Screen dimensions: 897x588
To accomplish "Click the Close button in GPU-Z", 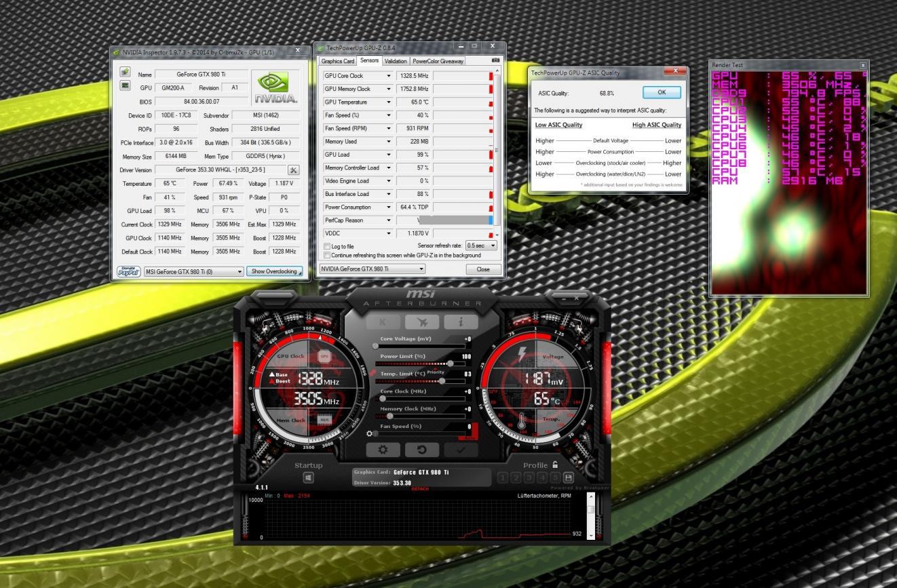I will (x=482, y=269).
